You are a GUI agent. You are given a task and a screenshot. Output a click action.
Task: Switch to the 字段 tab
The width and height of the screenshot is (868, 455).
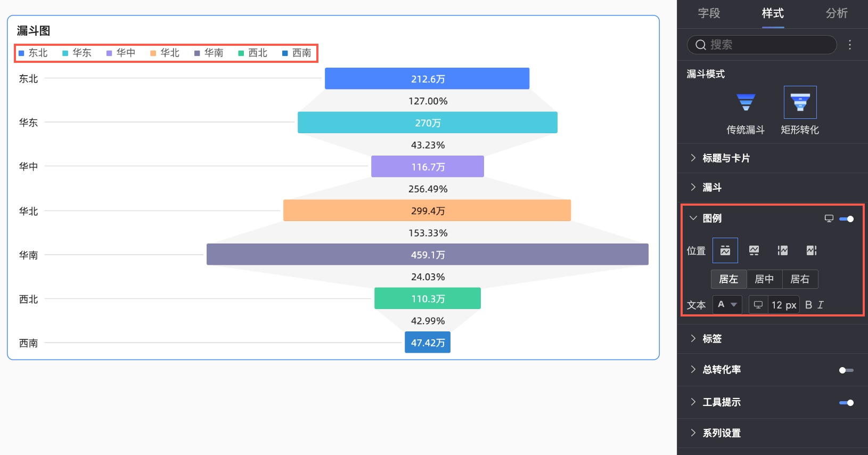point(709,13)
